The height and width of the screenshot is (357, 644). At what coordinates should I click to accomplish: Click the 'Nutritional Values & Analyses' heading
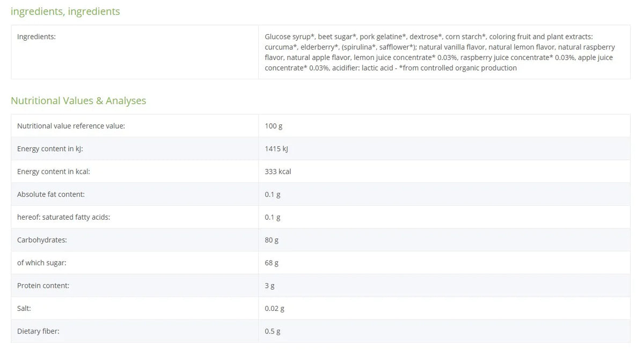click(78, 101)
